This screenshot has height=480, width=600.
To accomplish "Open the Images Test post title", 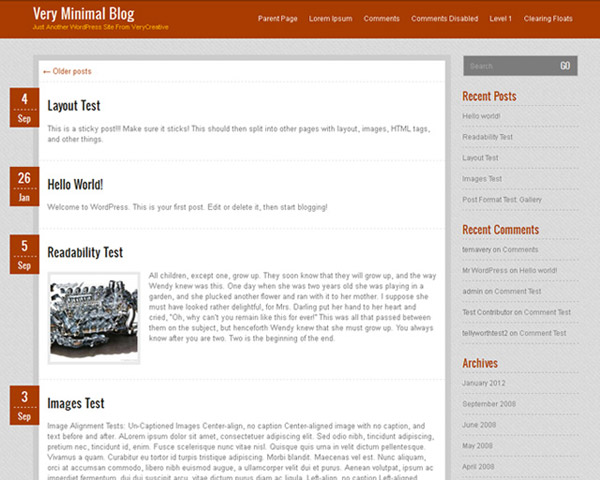I will pos(76,403).
